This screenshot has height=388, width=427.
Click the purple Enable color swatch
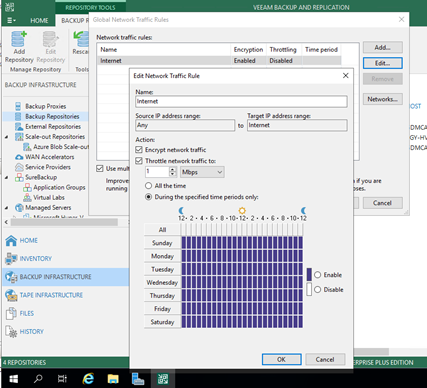point(309,274)
